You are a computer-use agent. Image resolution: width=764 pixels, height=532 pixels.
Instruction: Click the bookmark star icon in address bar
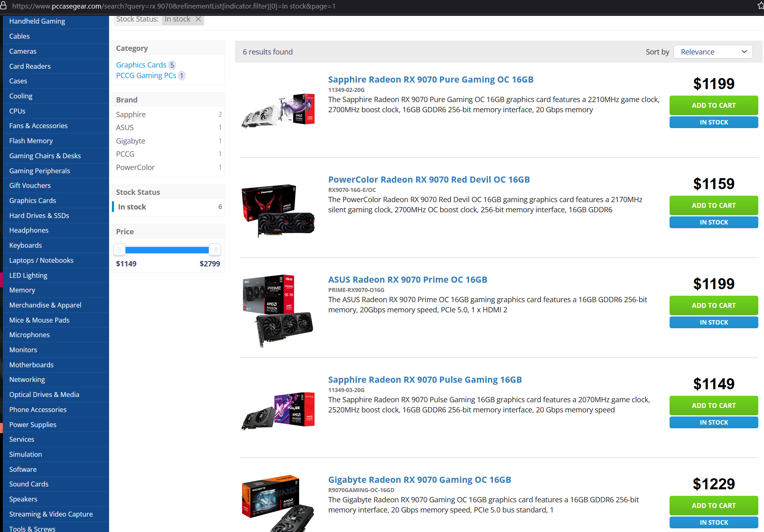click(760, 6)
